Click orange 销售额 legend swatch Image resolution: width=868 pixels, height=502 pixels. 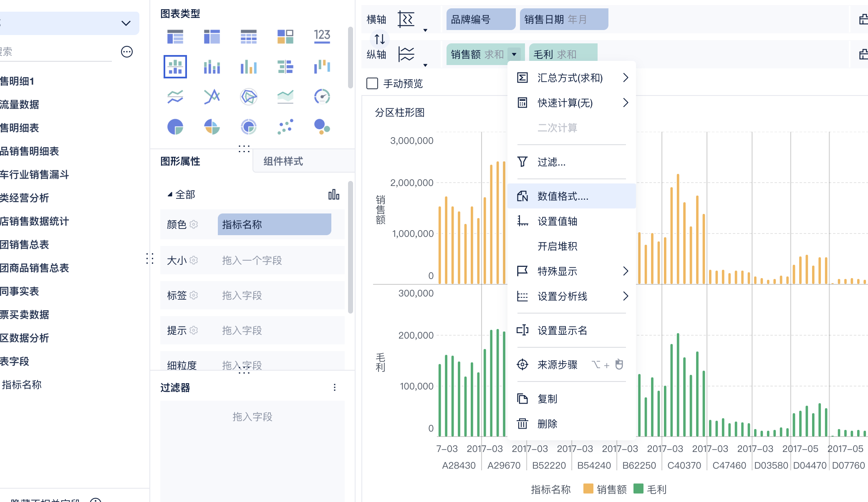tap(588, 489)
